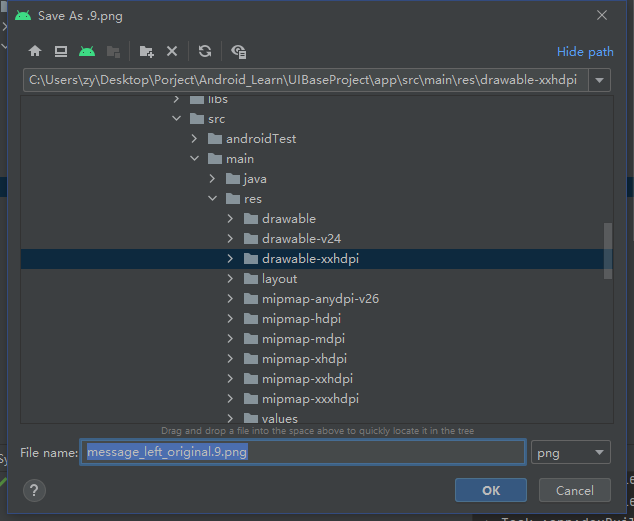This screenshot has height=521, width=634.
Task: Create a new folder with toolbar icon
Action: click(x=147, y=51)
